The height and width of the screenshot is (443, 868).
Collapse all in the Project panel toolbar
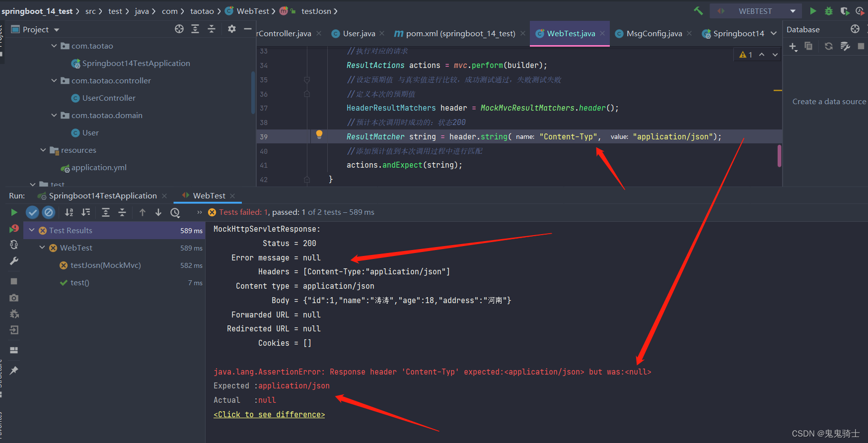click(x=212, y=29)
